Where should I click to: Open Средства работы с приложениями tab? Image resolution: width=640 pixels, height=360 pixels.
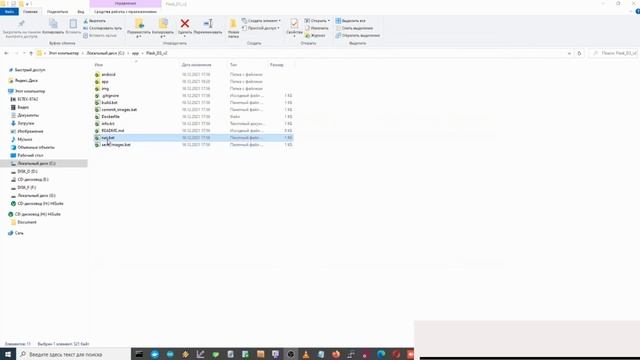pyautogui.click(x=125, y=12)
